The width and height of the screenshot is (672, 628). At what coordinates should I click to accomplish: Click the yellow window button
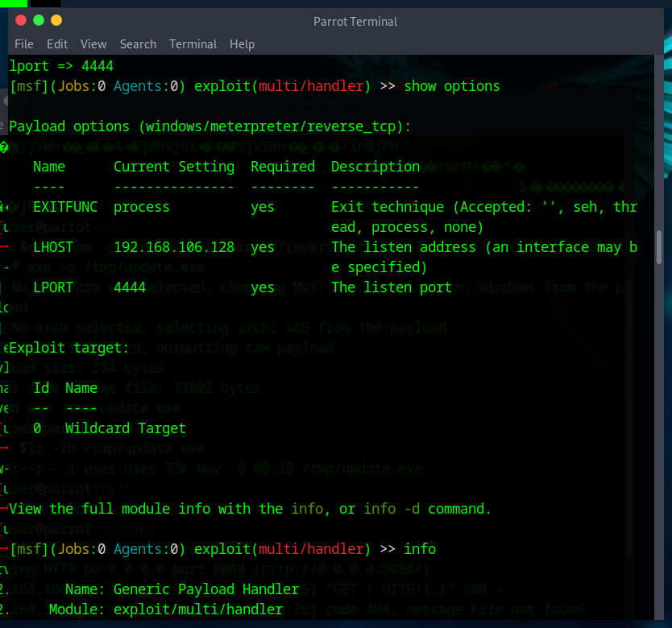(x=56, y=20)
